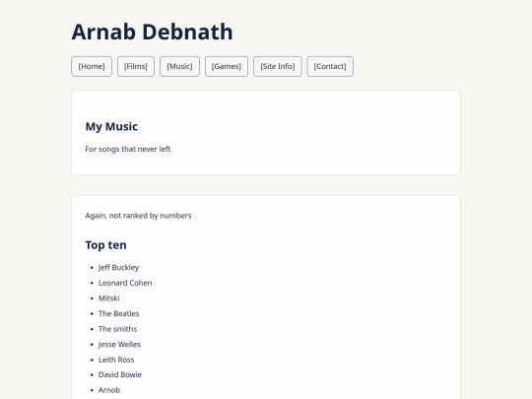The width and height of the screenshot is (532, 399).
Task: Select the [Music] navigation button
Action: tap(179, 67)
